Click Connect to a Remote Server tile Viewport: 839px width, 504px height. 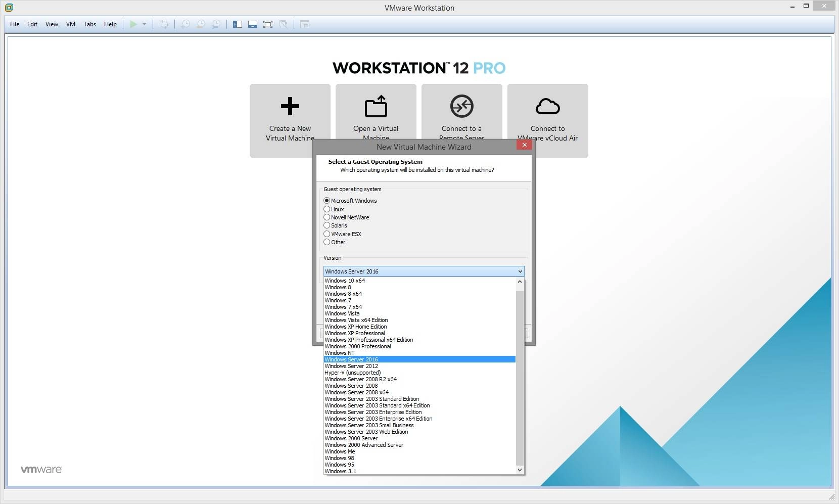click(462, 112)
